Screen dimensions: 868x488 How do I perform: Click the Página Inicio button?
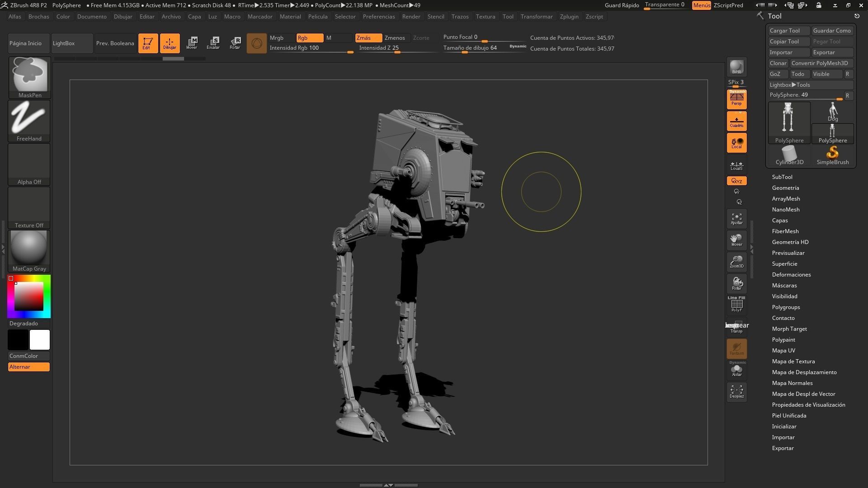[x=29, y=43]
